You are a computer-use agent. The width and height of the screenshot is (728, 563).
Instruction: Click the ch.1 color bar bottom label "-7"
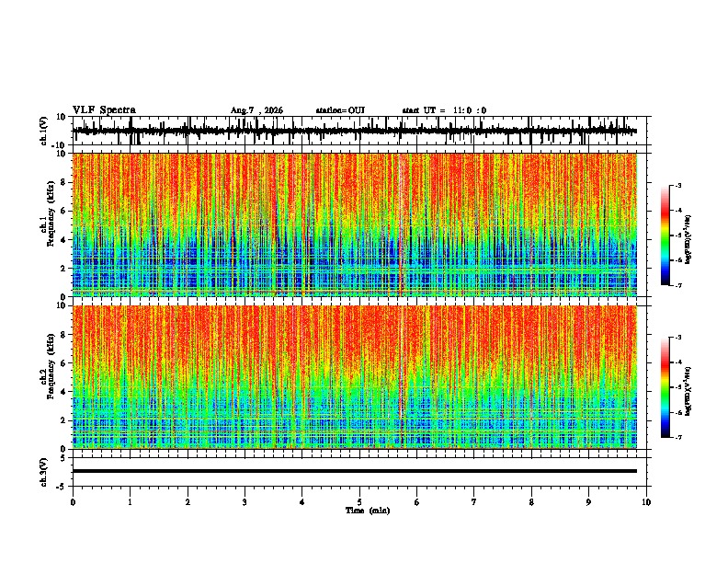(677, 285)
